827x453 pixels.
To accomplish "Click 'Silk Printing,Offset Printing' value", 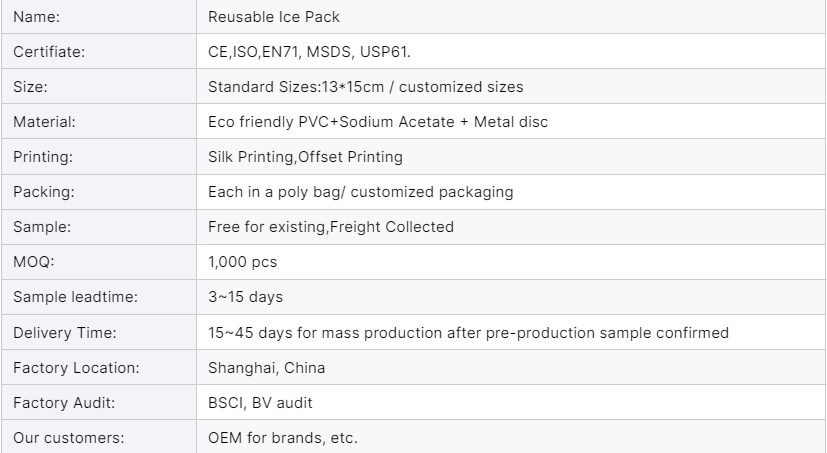I will 305,157.
